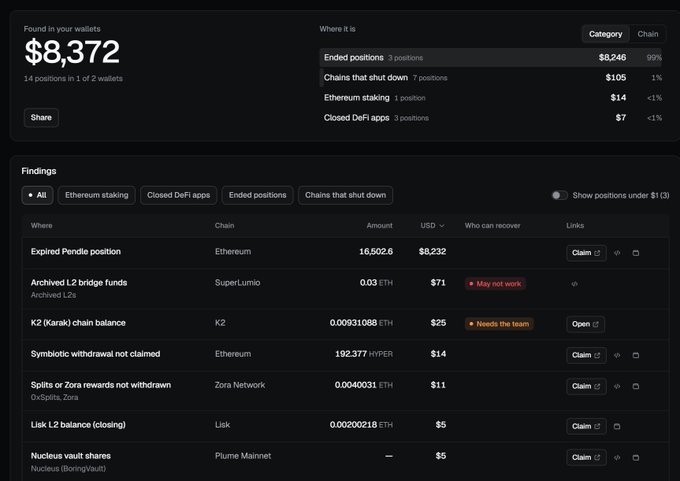Click the Archived L2 bridge funds title
Viewport: 680px width, 481px height.
[79, 283]
